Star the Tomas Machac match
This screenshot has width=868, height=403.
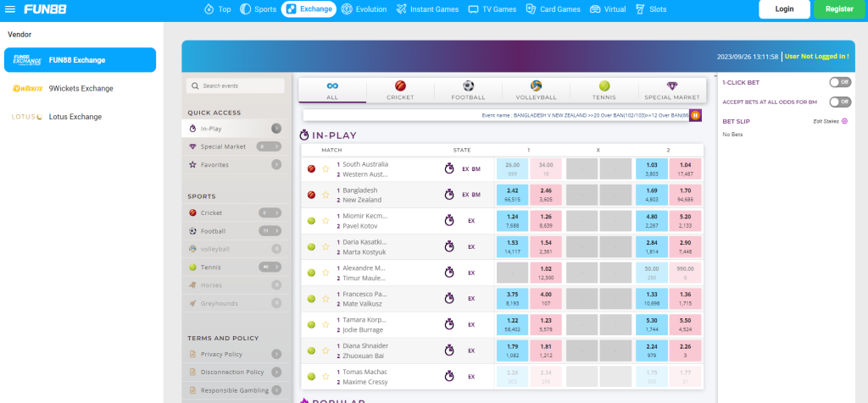coord(325,377)
